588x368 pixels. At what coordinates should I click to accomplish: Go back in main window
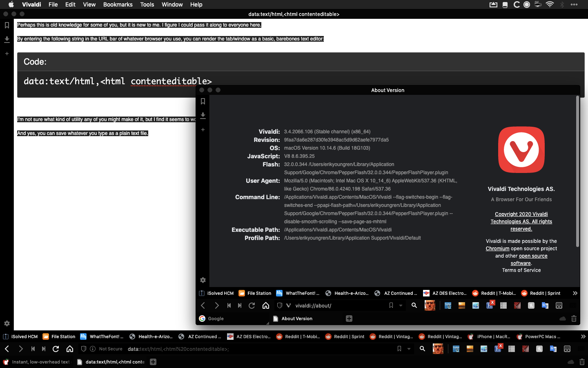7,349
